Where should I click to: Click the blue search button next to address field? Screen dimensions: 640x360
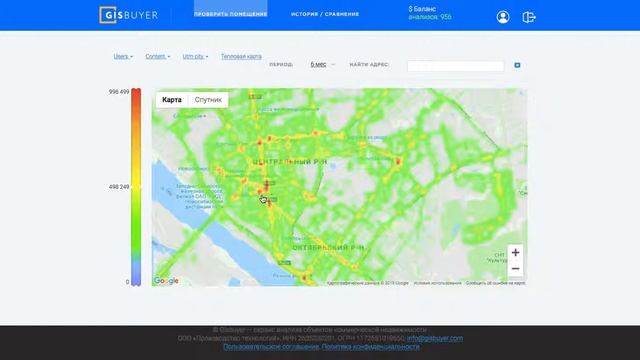click(x=517, y=65)
